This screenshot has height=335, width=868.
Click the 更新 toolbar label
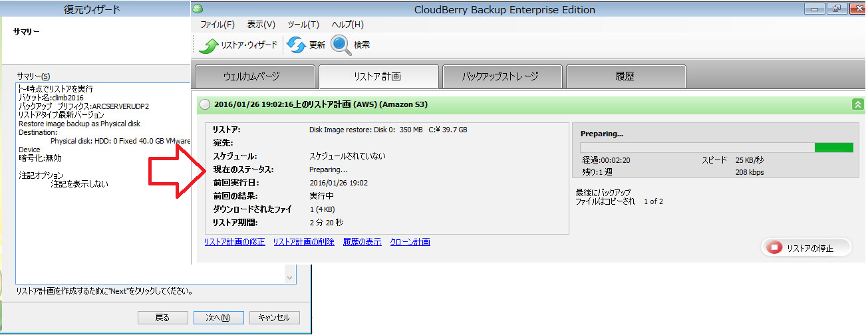click(x=317, y=45)
